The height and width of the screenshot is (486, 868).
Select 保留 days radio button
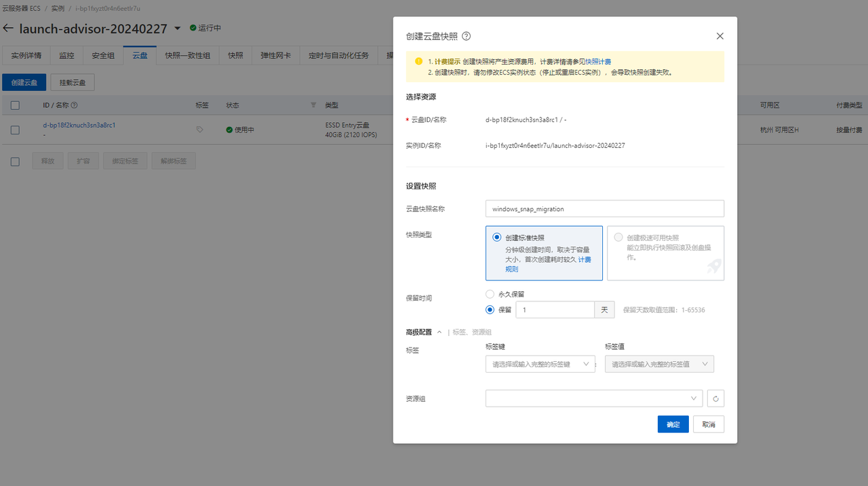click(490, 310)
